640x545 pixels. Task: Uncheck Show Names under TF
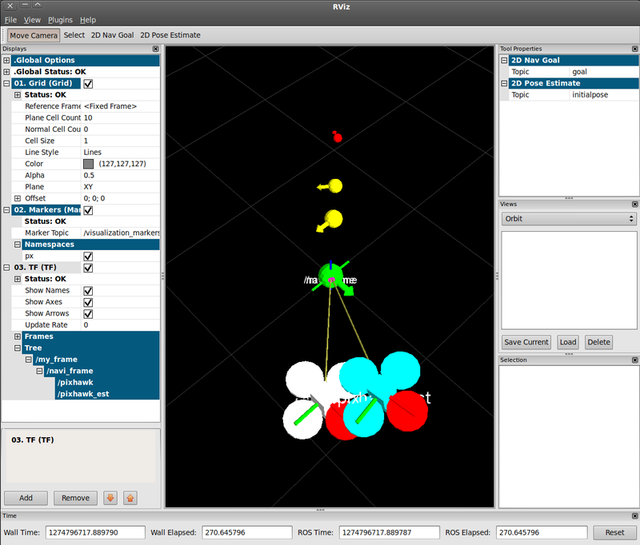[x=88, y=290]
